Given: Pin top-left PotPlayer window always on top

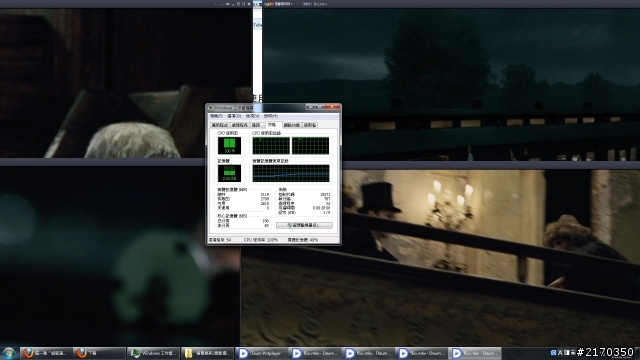Looking at the screenshot, I should coord(227,4).
